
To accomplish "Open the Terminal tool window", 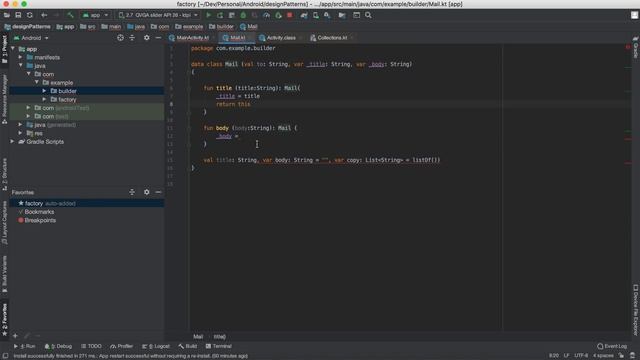I will tap(219, 346).
